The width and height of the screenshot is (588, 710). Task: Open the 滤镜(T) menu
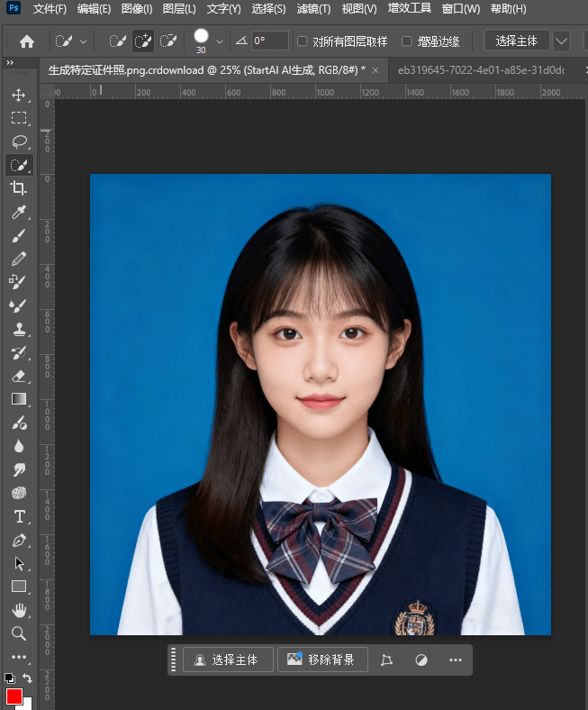coord(314,9)
